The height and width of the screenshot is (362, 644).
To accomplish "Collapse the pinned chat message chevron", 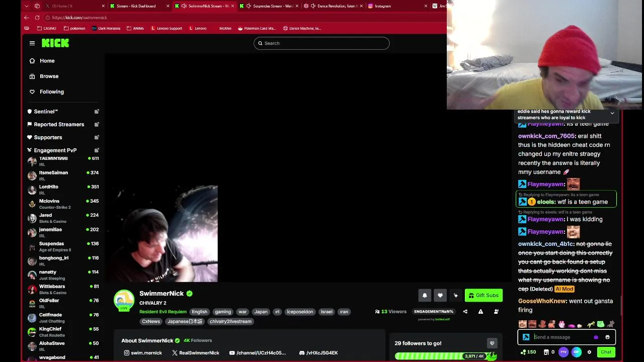I will 612,113.
